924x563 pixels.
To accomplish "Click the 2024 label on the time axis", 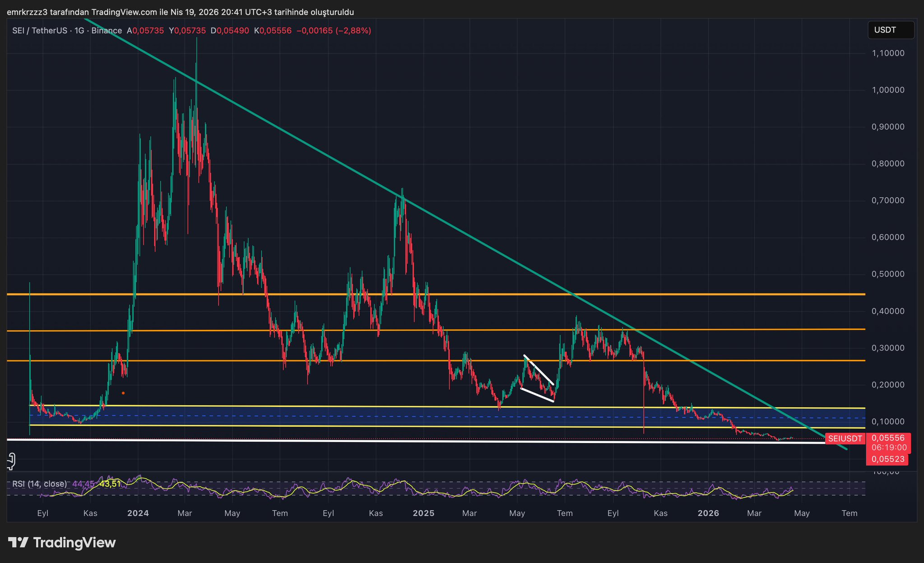I will [138, 513].
